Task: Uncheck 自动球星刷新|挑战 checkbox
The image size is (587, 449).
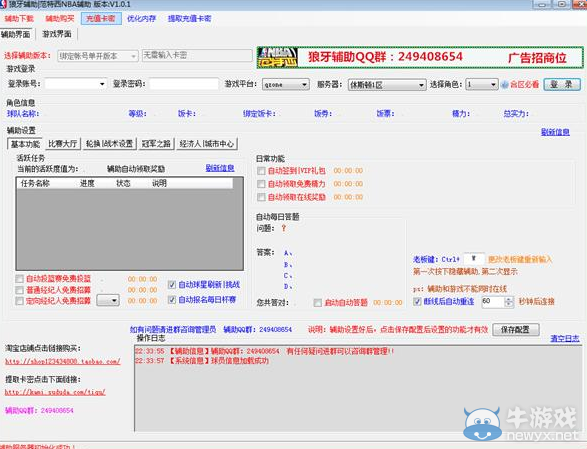Action: [171, 285]
